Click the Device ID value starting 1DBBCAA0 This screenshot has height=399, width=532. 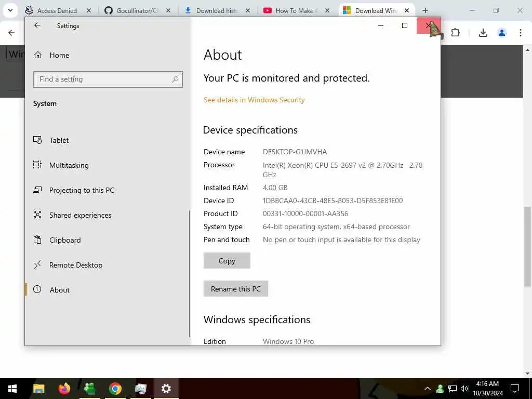click(333, 201)
